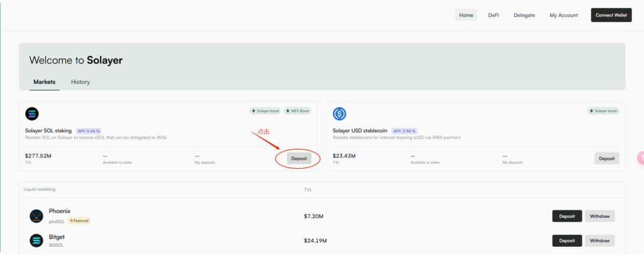Click the Solayer boost badge on SOL staking card
This screenshot has width=644, height=255.
265,111
